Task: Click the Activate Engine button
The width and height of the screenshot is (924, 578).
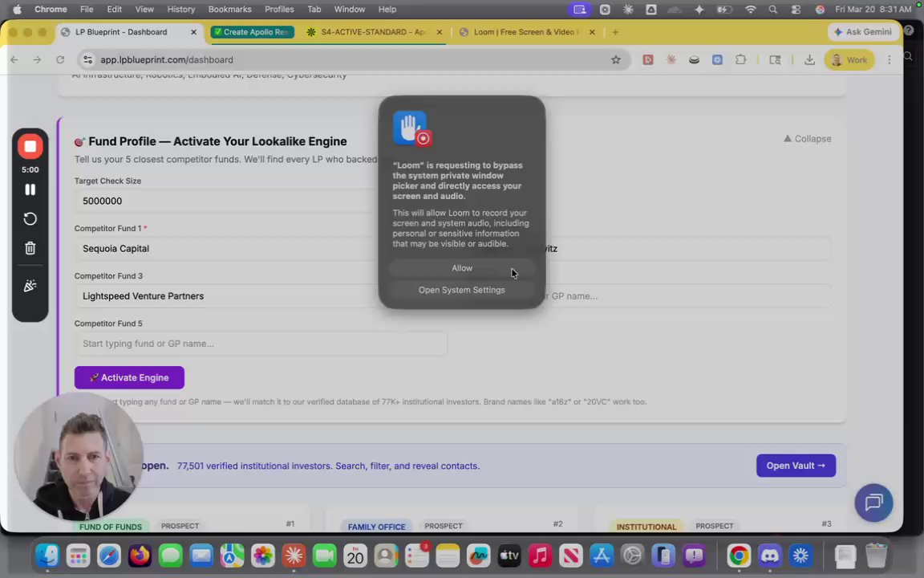Action: click(x=129, y=377)
